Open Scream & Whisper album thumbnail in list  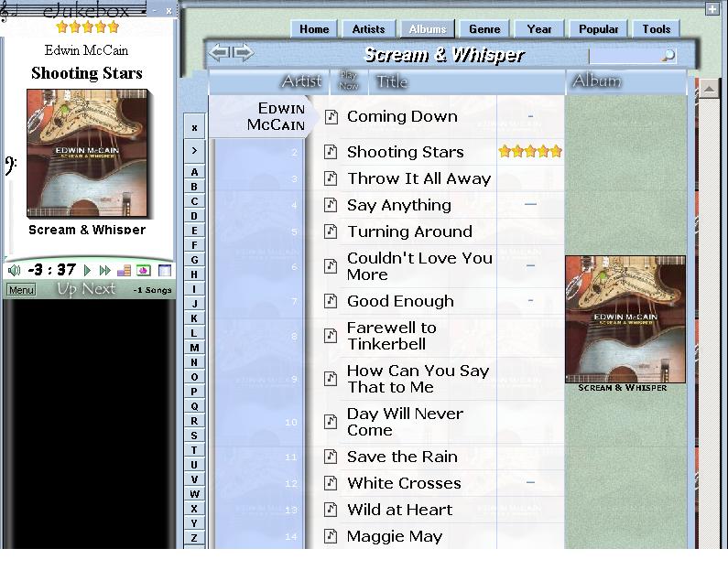click(625, 319)
